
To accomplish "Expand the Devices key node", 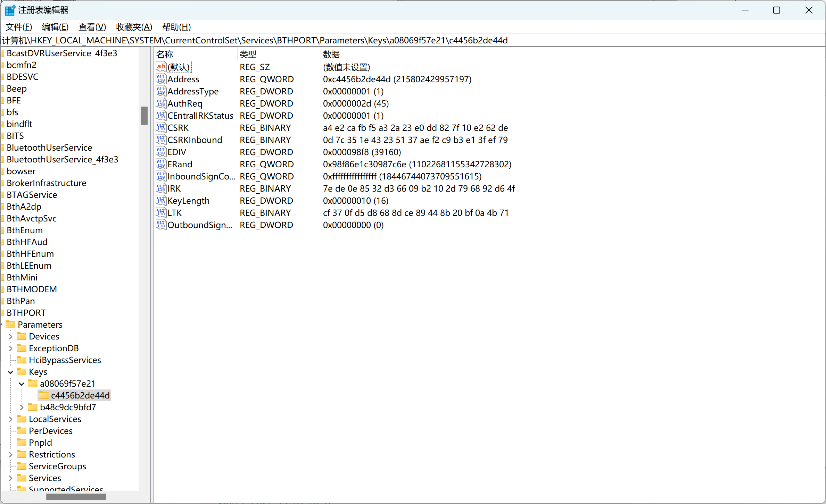I will coord(10,336).
